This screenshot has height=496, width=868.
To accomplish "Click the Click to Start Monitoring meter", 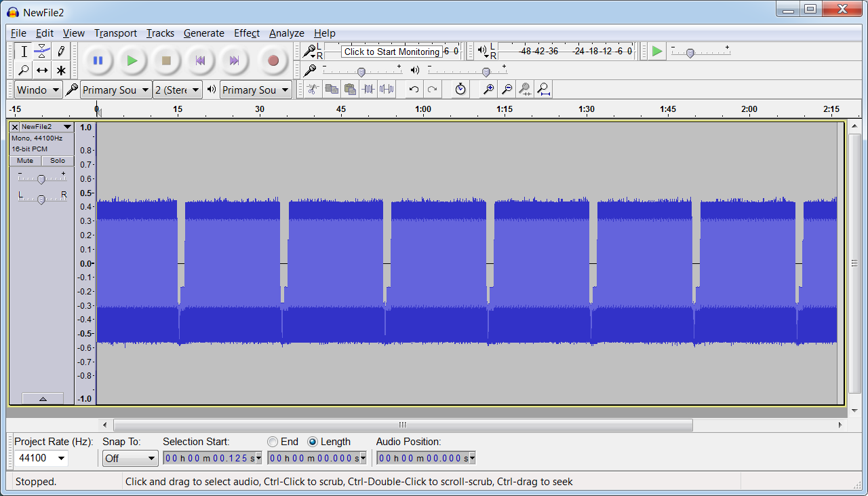I will click(391, 52).
